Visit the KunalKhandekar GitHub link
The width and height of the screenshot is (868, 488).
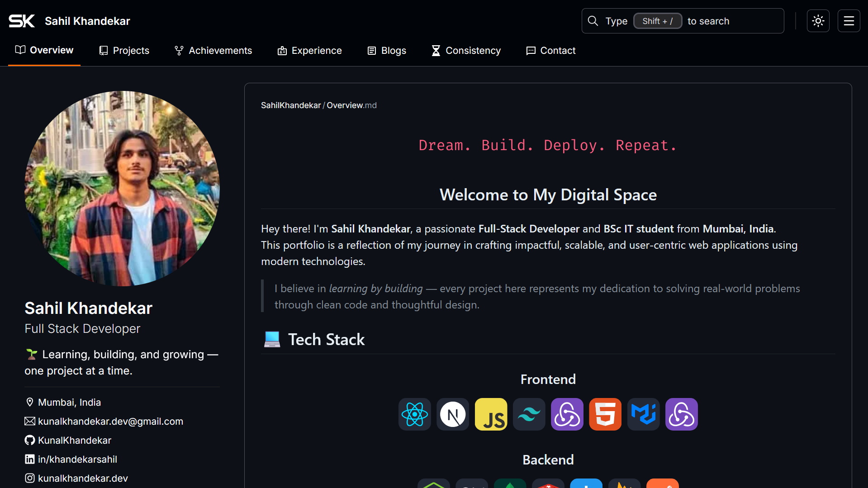tap(74, 440)
